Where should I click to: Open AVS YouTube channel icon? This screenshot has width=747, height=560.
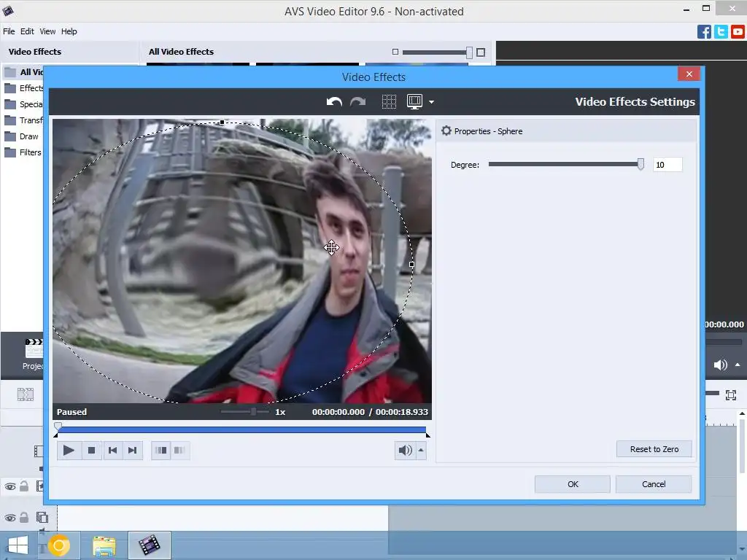click(738, 32)
